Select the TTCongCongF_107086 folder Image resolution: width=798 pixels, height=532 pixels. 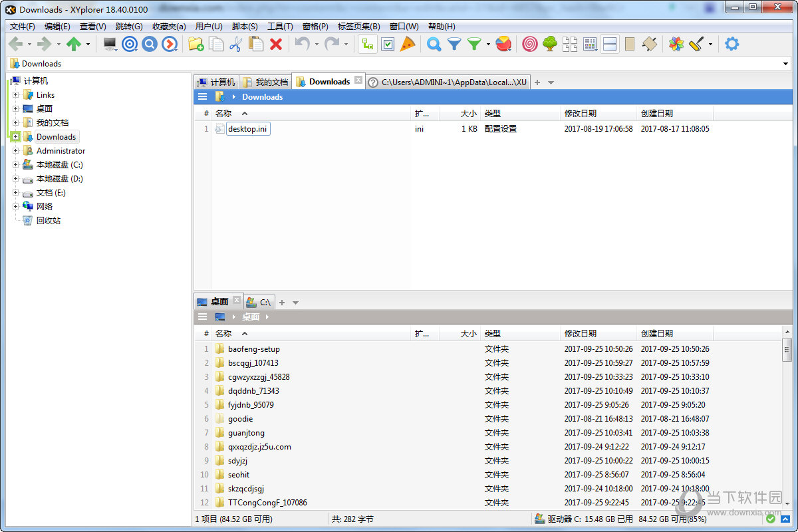coord(267,503)
